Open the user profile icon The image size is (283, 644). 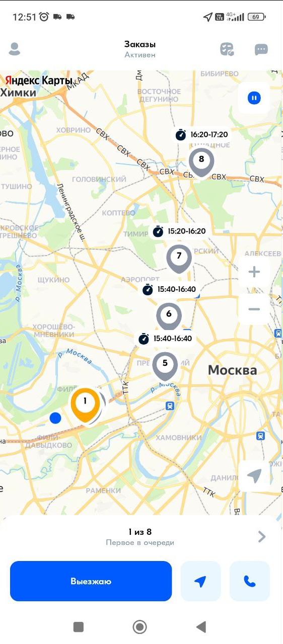pos(15,49)
